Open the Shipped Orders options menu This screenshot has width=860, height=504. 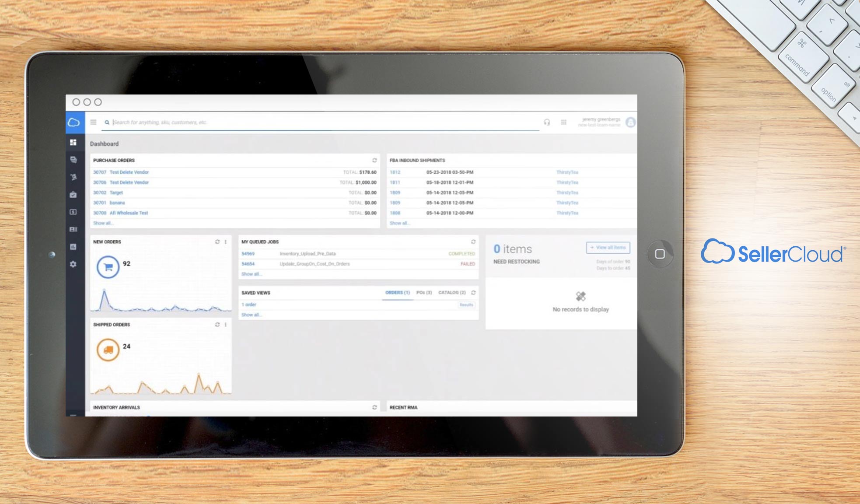pos(226,325)
